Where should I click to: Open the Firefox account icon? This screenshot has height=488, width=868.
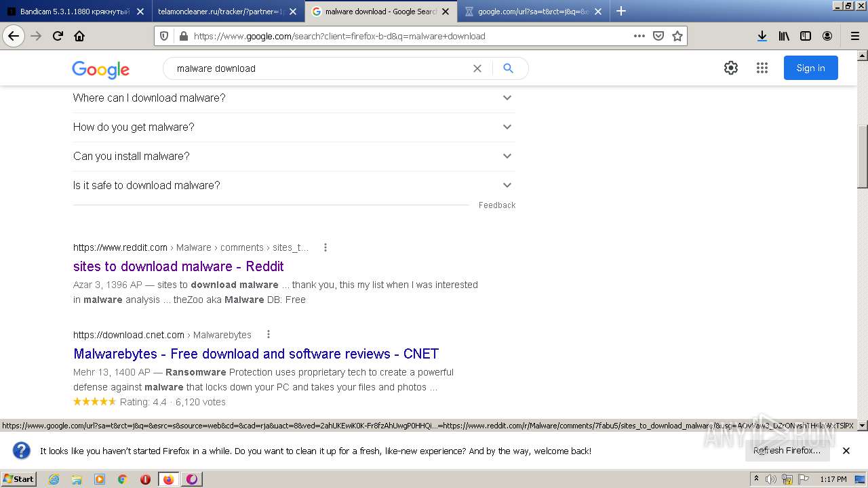coord(827,36)
